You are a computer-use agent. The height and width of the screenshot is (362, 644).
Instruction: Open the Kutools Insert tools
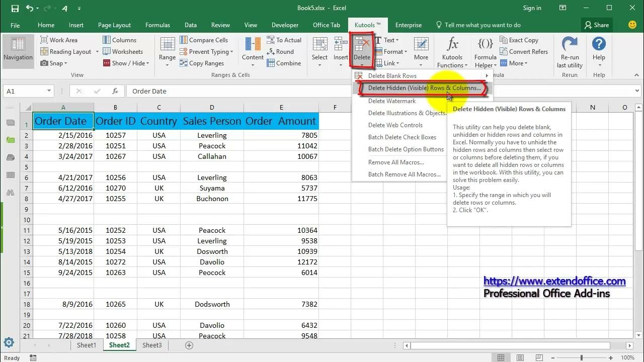click(x=341, y=50)
